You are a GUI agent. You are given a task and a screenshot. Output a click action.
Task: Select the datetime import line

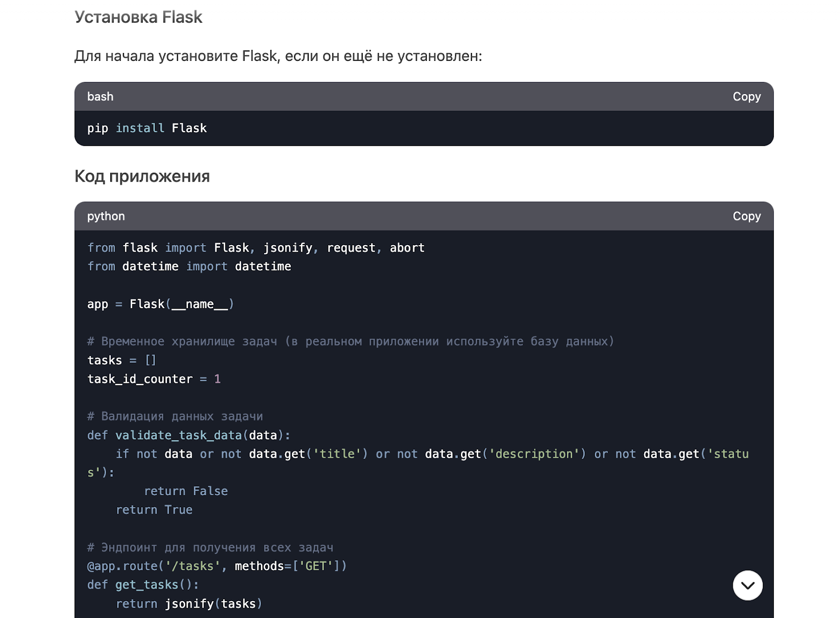189,266
